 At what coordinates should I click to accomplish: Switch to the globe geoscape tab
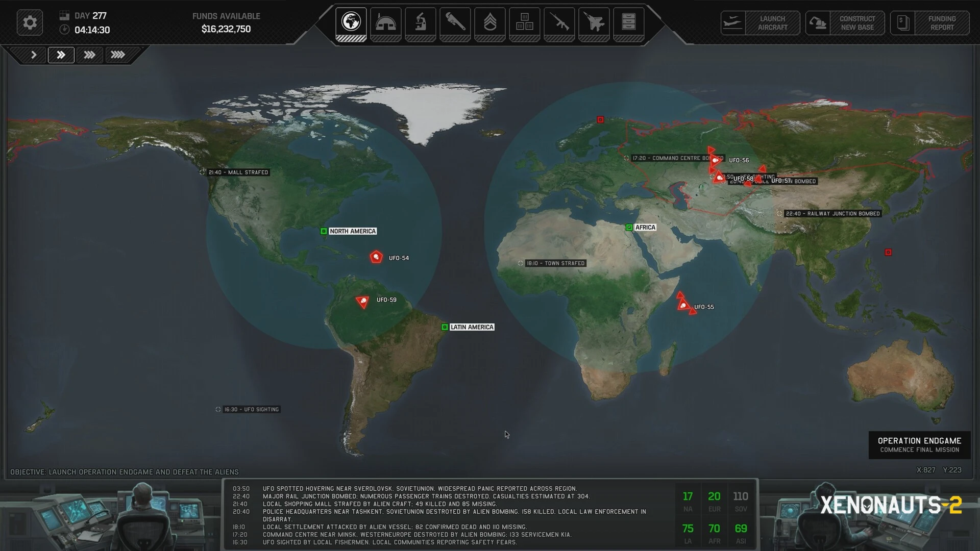(351, 23)
